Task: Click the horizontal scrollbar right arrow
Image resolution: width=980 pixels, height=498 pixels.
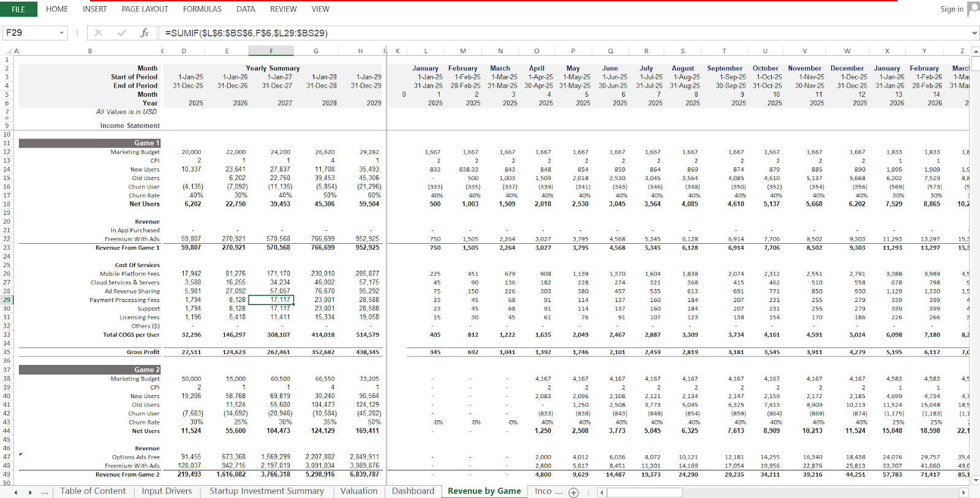Action: click(963, 492)
